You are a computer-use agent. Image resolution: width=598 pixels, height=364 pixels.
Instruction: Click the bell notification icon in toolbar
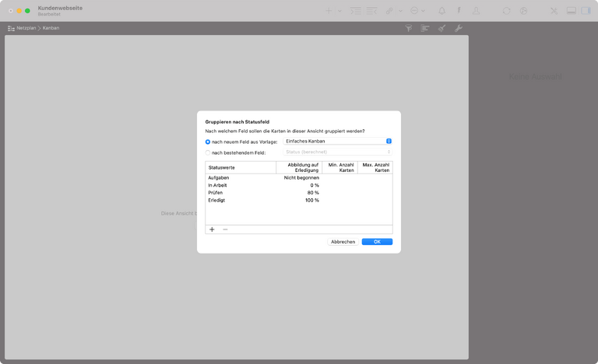pyautogui.click(x=441, y=11)
